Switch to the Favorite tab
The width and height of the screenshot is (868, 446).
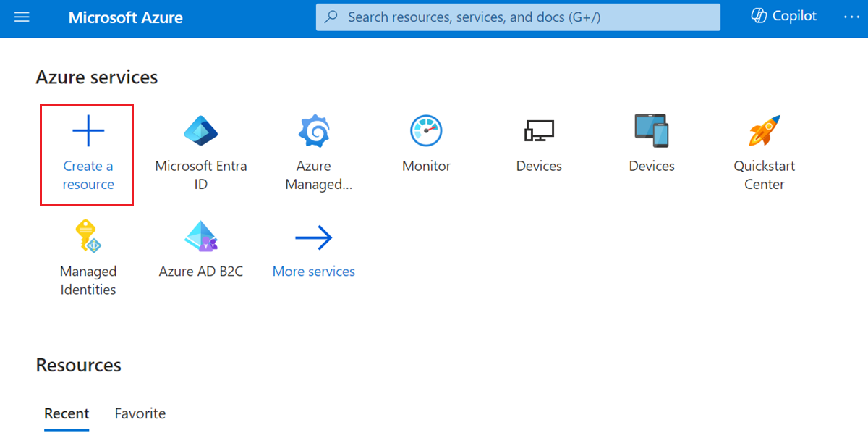click(140, 413)
